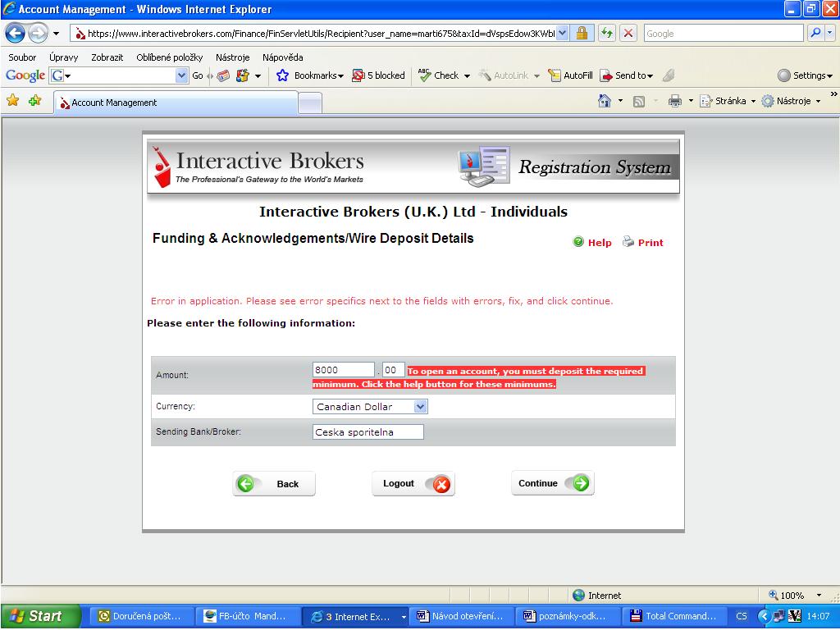Click the browser forward arrow button
The height and width of the screenshot is (630, 840).
[x=38, y=33]
